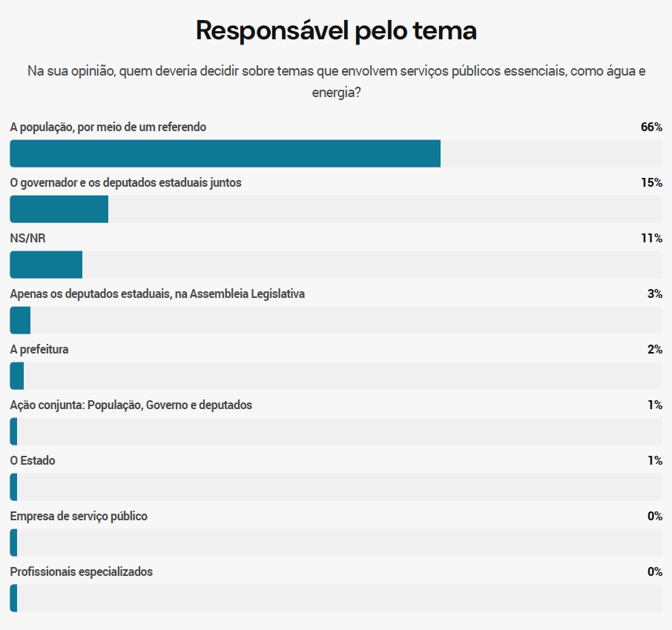This screenshot has width=672, height=630.
Task: Click the bar for Profissionais especializados
Action: (x=13, y=598)
